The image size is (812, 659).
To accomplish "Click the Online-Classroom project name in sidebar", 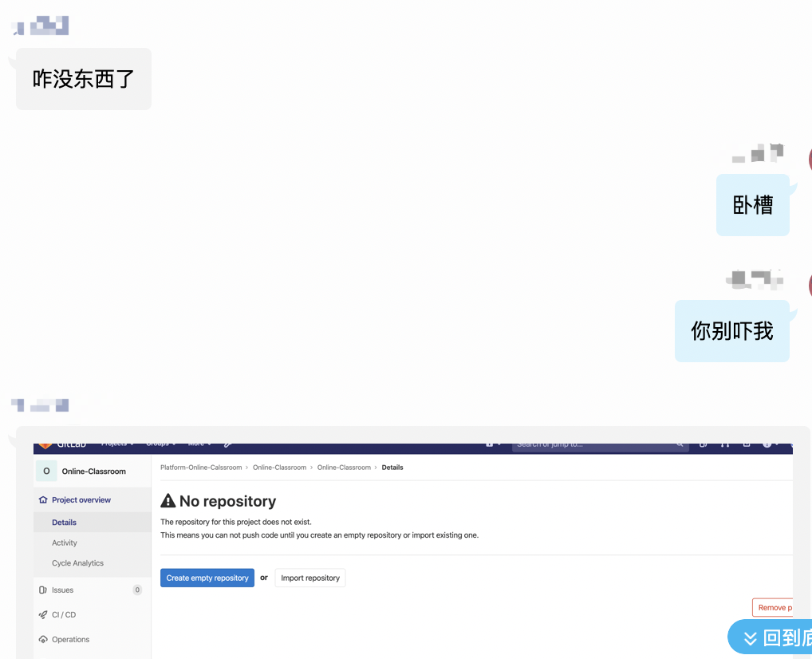I will (94, 472).
